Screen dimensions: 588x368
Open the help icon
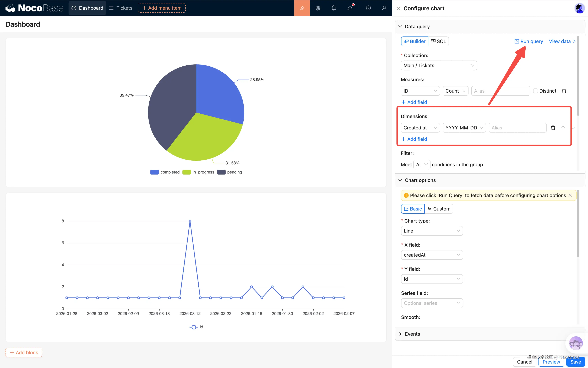click(x=368, y=8)
